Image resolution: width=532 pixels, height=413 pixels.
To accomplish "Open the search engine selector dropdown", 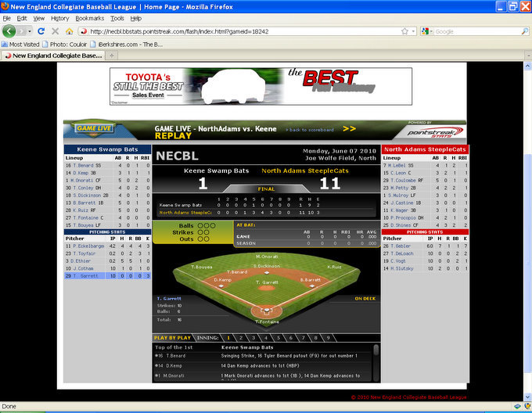I will [427, 31].
